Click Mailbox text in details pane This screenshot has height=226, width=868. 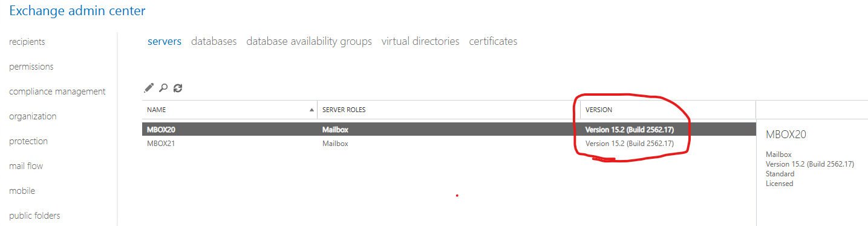pyautogui.click(x=778, y=155)
